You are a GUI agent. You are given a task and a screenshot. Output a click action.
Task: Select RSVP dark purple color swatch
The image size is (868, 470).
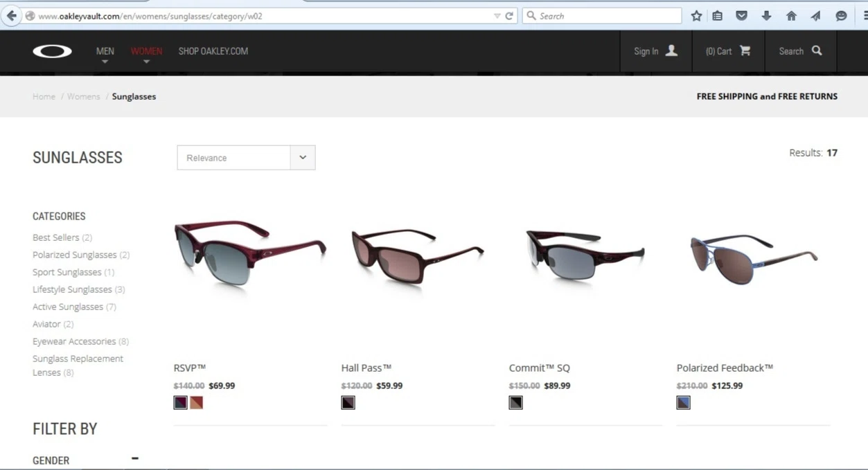click(180, 402)
